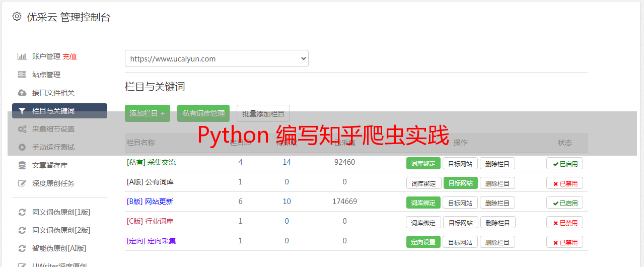Click the refresh icon for 同义词伪原创[1版]
The width and height of the screenshot is (644, 267).
pyautogui.click(x=22, y=212)
